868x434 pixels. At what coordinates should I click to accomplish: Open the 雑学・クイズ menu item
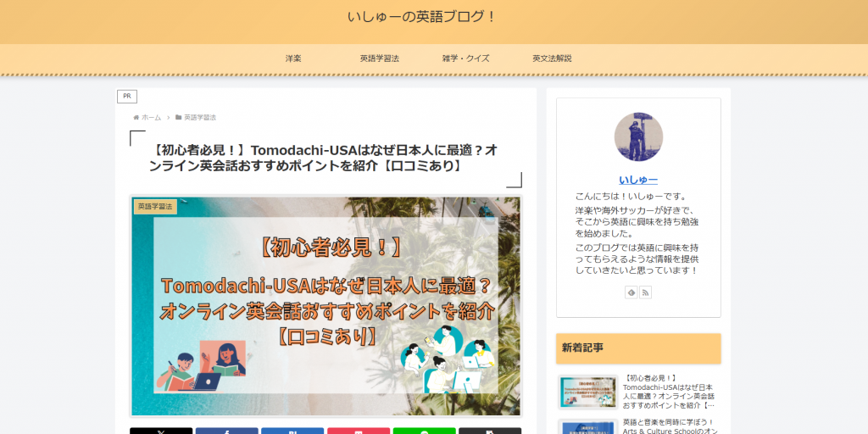coord(466,58)
